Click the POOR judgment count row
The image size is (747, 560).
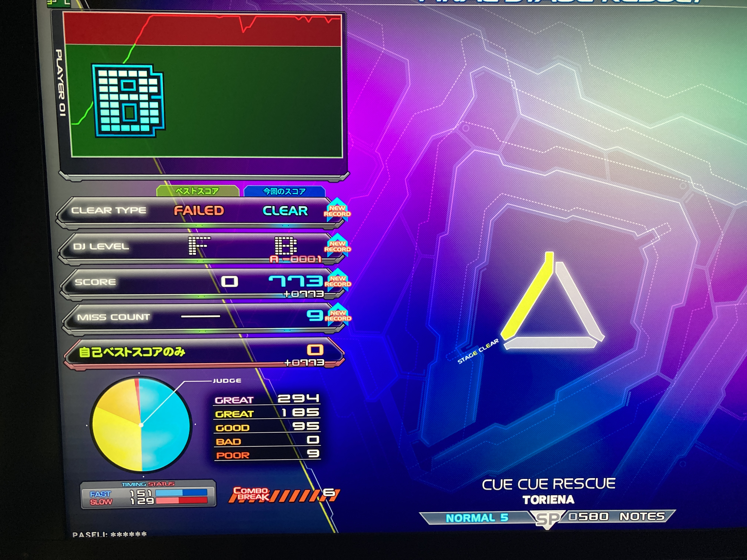click(x=267, y=455)
